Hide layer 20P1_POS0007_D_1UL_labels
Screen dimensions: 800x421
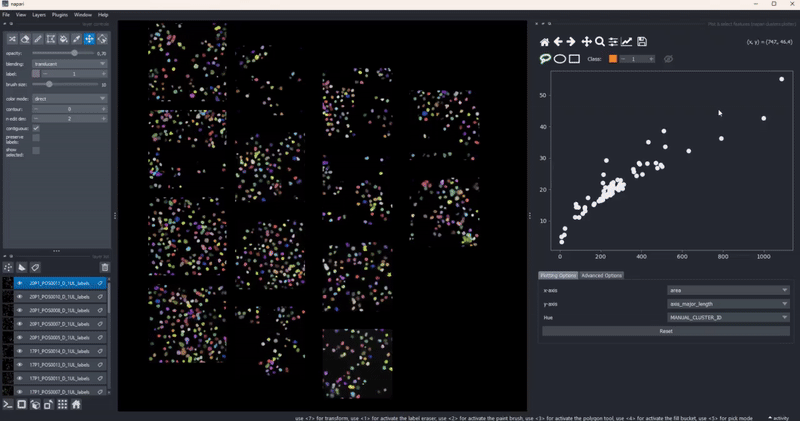20,324
